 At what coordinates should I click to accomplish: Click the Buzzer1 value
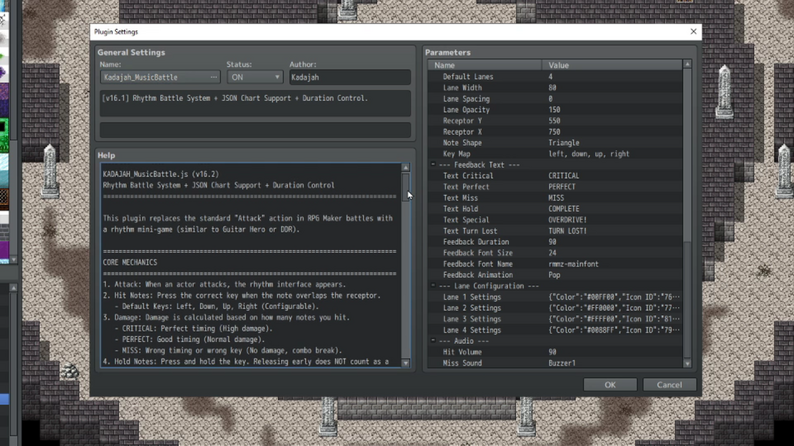[562, 363]
